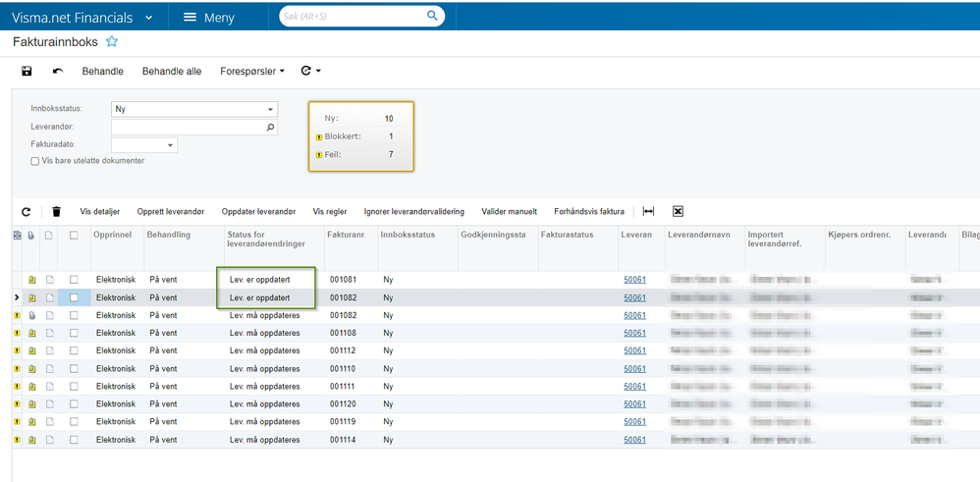
Task: Refresh the grid with the reload icon
Action: pyautogui.click(x=27, y=212)
